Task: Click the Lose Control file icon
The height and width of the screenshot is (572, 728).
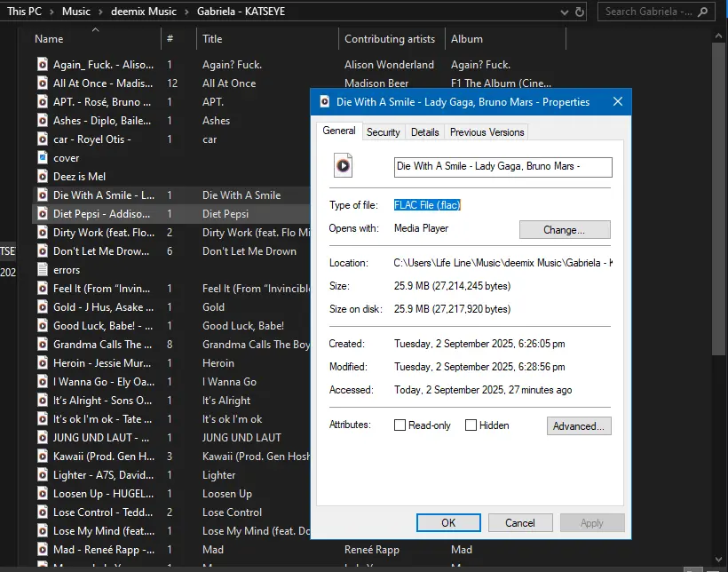Action: (x=43, y=512)
